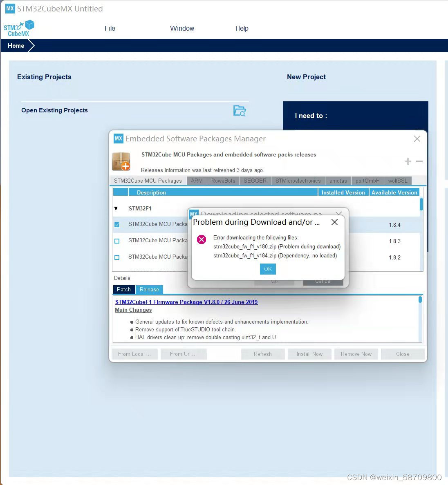
Task: Select the available version 1.8.4 cell
Action: (394, 225)
